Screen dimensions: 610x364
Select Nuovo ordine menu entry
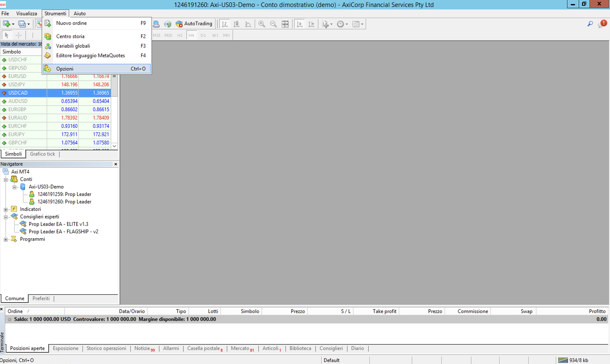[71, 23]
